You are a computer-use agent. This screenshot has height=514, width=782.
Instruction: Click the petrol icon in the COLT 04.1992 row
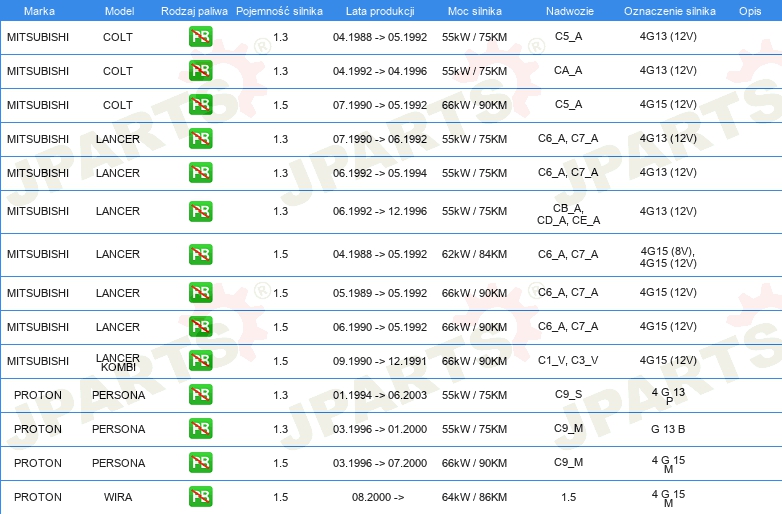(200, 71)
